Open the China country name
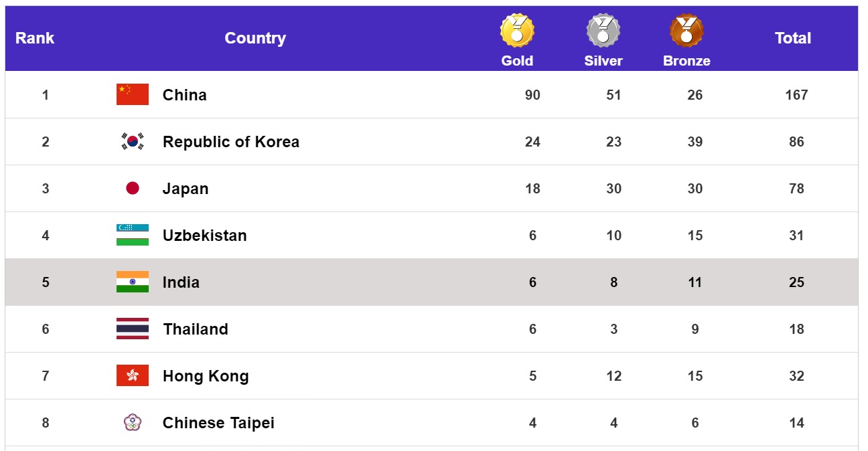 tap(185, 95)
